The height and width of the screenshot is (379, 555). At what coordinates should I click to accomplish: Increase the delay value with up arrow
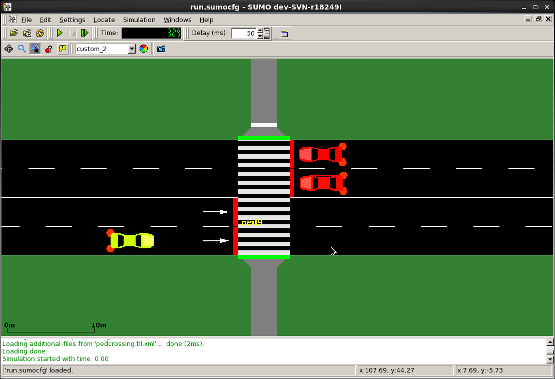(260, 30)
